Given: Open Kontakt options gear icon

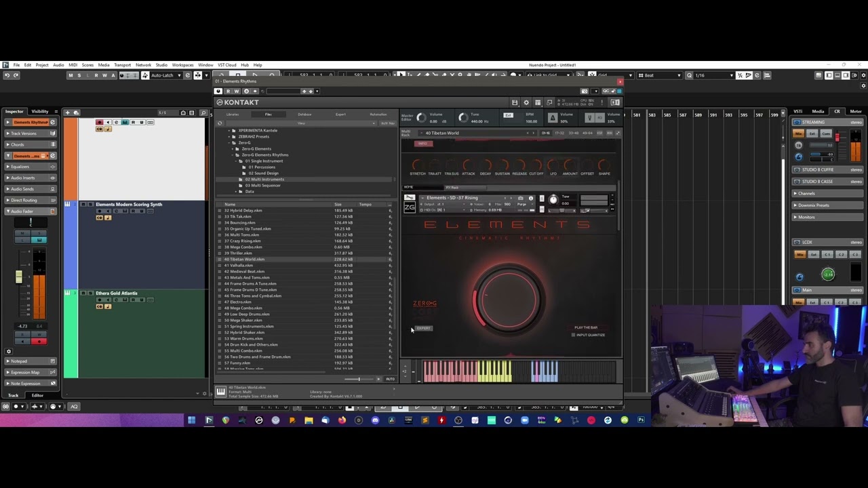Looking at the screenshot, I should tap(526, 102).
